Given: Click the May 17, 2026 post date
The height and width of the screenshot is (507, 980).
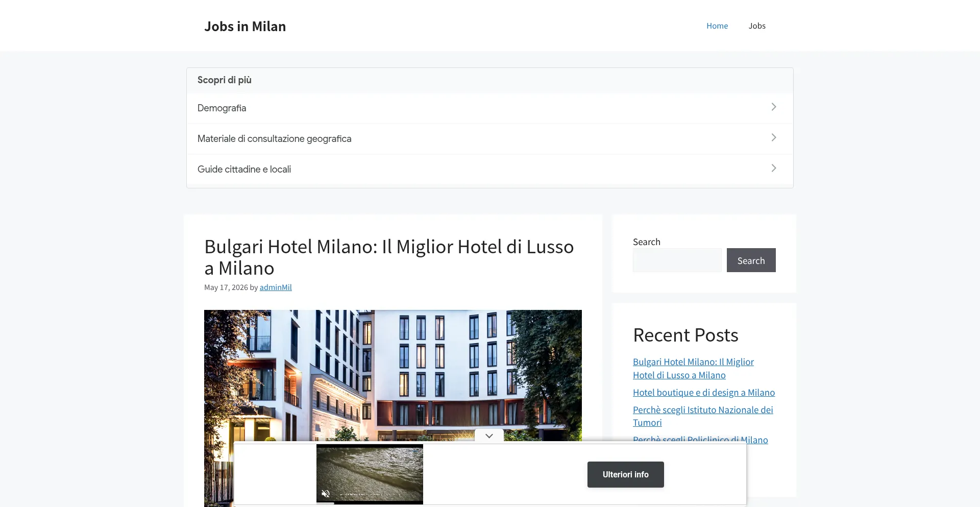Looking at the screenshot, I should click(226, 287).
